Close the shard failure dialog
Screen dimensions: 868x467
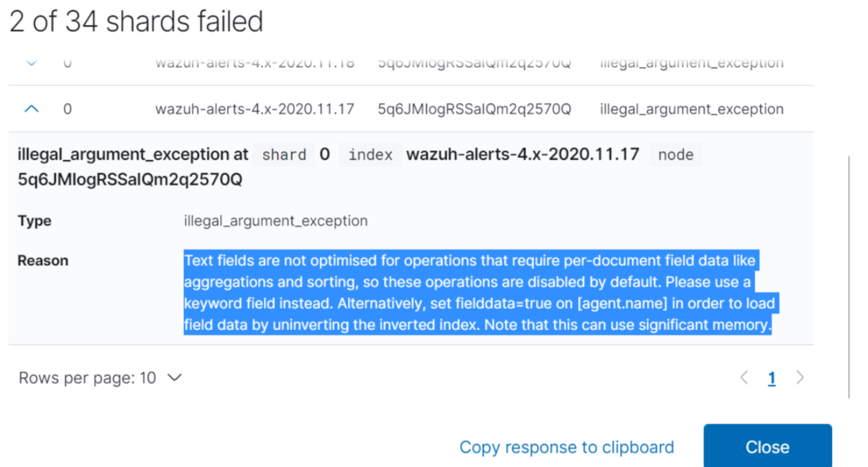point(767,447)
